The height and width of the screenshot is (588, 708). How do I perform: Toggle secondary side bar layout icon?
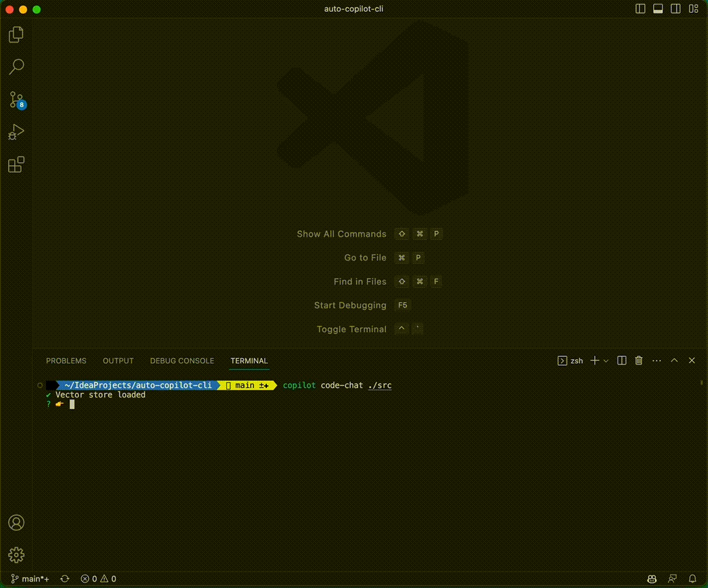pyautogui.click(x=675, y=9)
